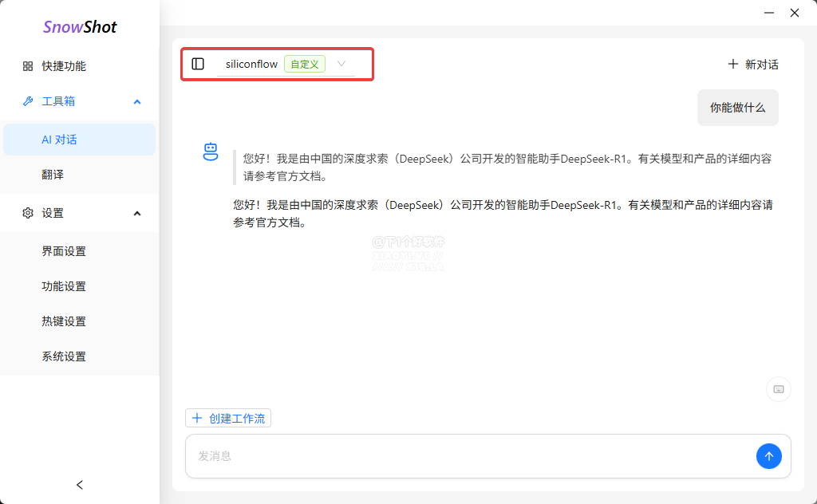Close the SnowShot window
The image size is (817, 504).
[x=794, y=13]
